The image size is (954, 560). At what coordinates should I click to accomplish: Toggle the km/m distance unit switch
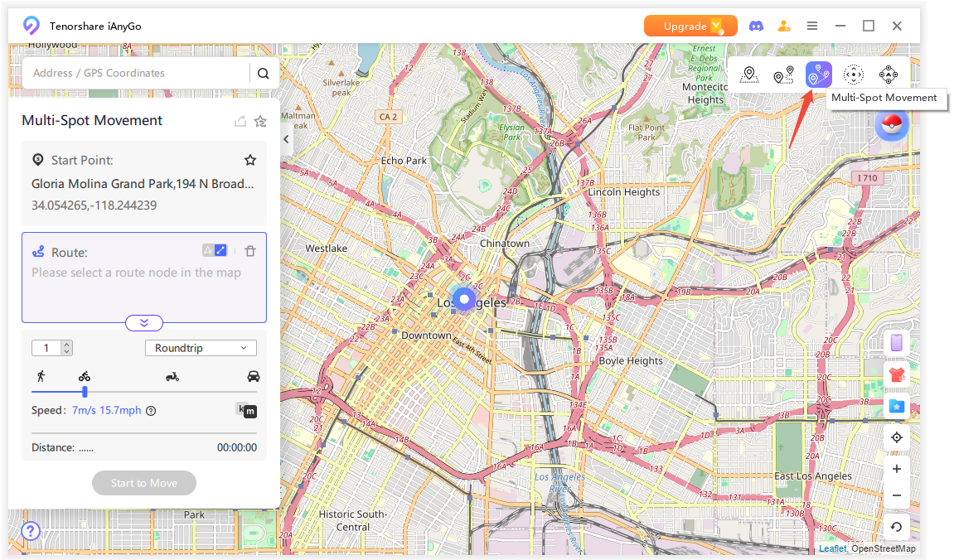246,410
